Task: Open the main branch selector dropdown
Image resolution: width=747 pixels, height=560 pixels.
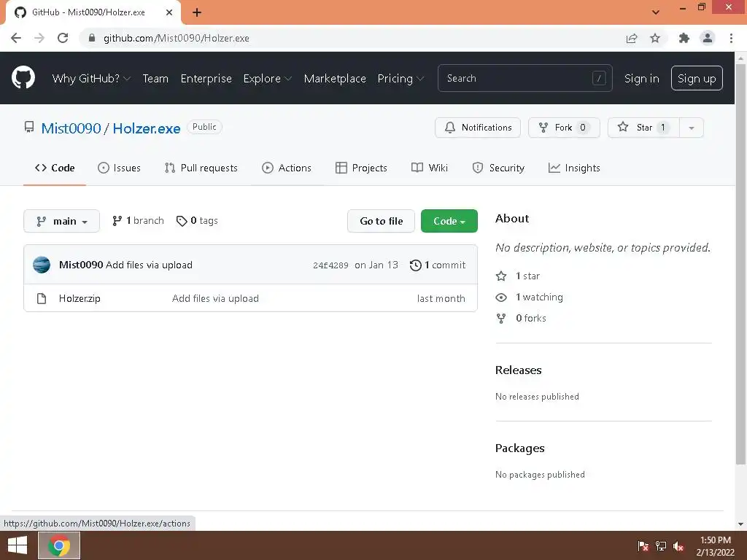Action: point(61,221)
